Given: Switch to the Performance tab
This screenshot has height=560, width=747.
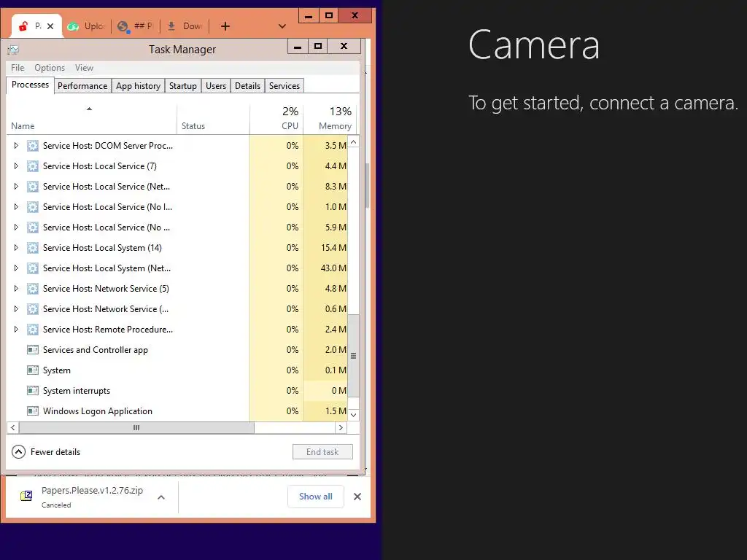Looking at the screenshot, I should (82, 86).
